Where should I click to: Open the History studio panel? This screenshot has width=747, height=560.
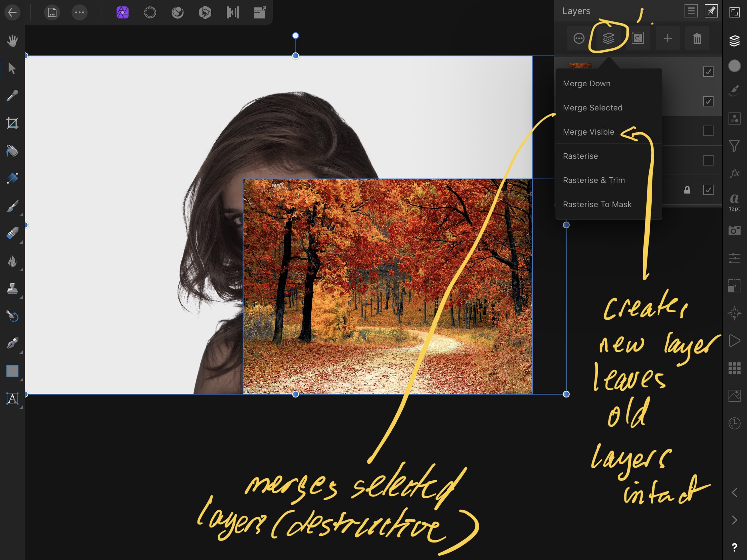[735, 423]
